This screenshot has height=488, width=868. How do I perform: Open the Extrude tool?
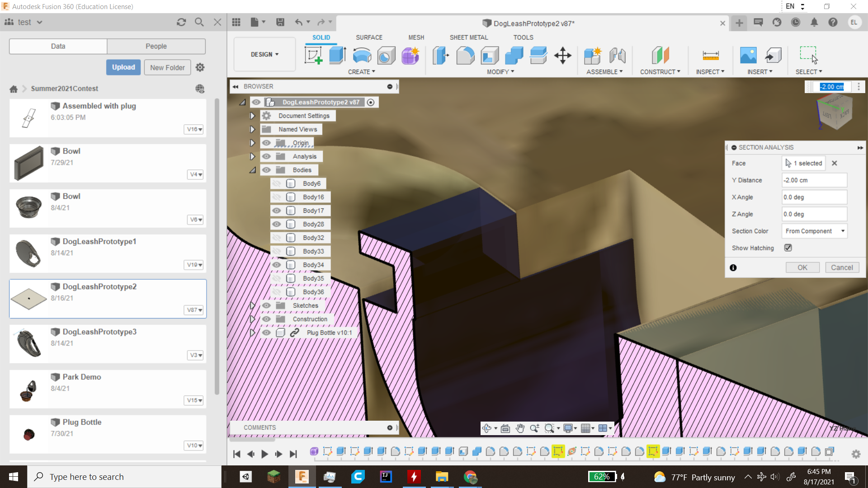pos(337,55)
